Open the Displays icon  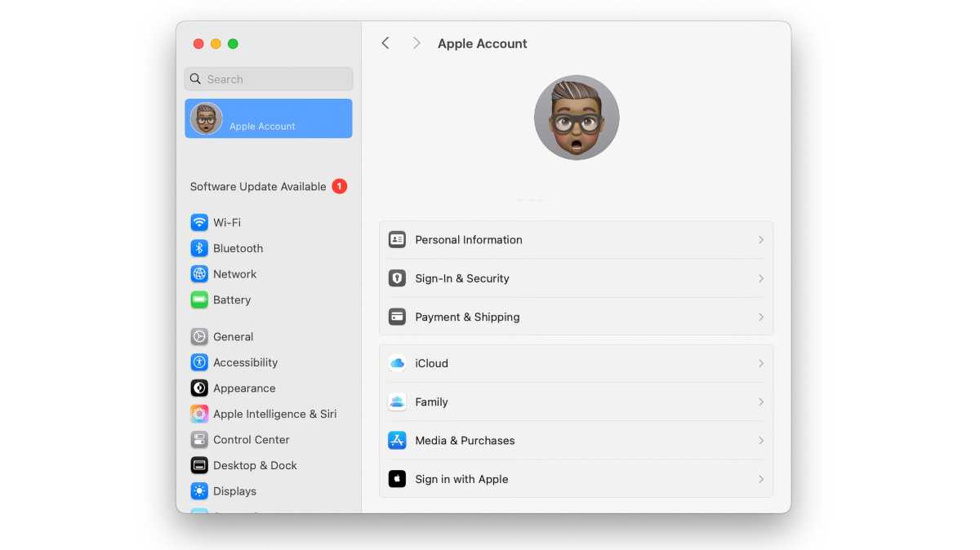(198, 490)
